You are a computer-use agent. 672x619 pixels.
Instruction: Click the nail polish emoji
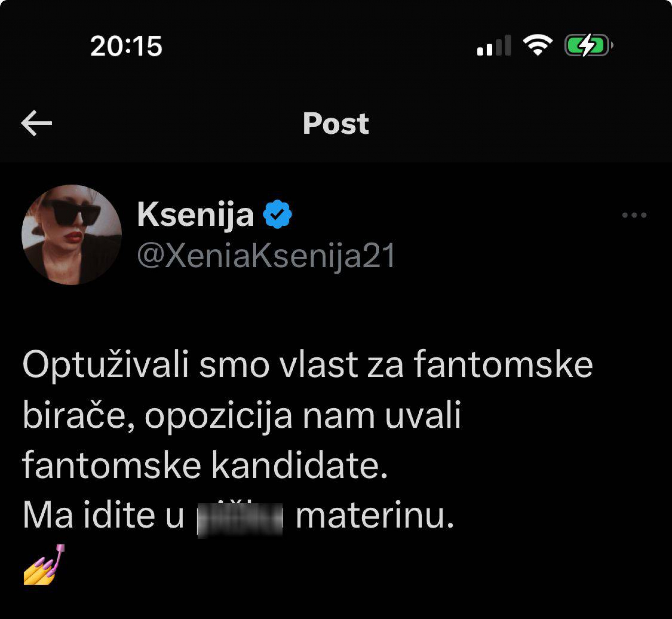44,565
